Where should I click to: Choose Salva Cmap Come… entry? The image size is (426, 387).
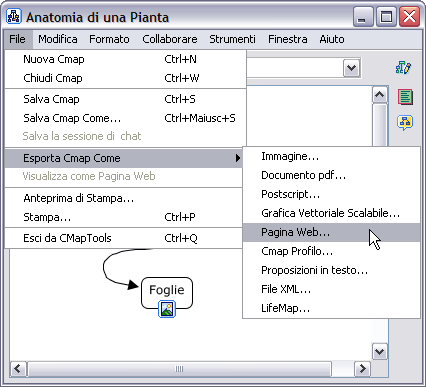pos(125,118)
